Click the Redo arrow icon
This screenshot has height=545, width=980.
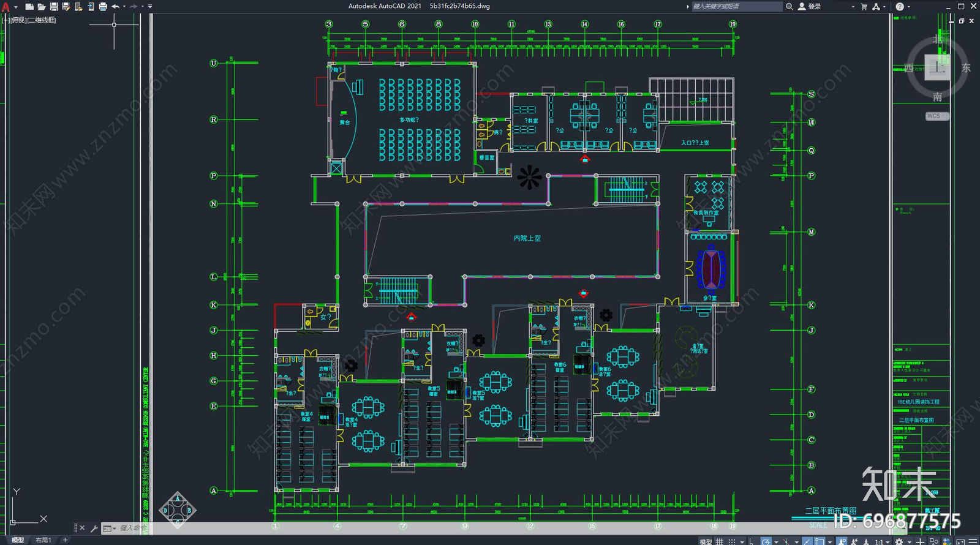coord(134,7)
